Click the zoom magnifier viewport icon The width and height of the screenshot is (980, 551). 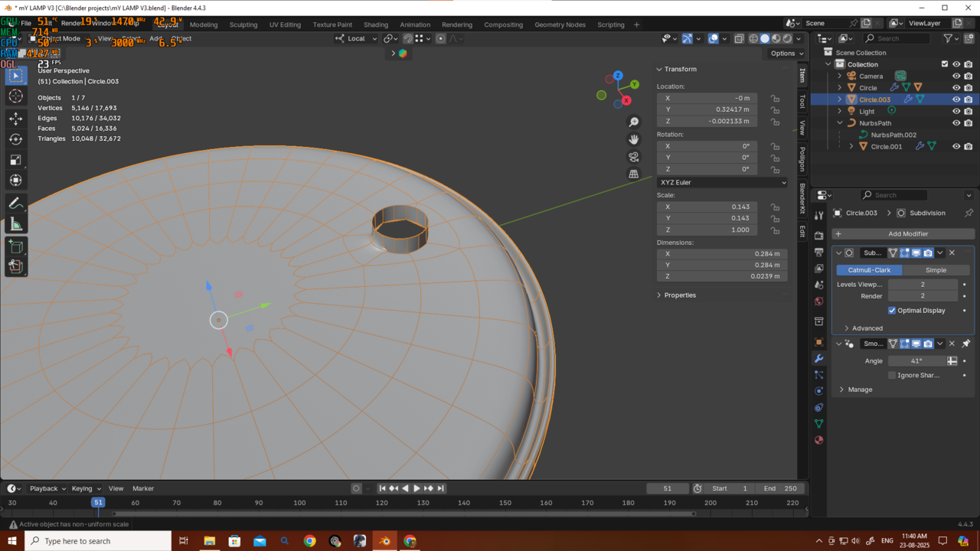coord(633,122)
